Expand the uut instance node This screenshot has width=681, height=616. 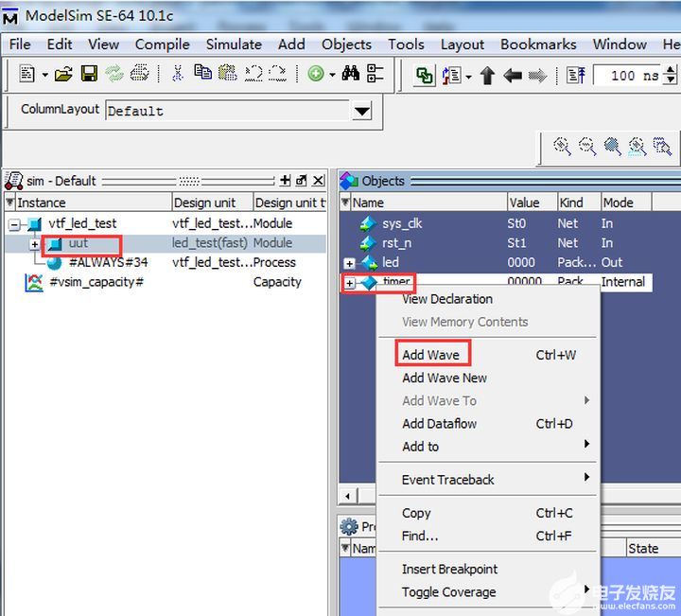point(34,244)
